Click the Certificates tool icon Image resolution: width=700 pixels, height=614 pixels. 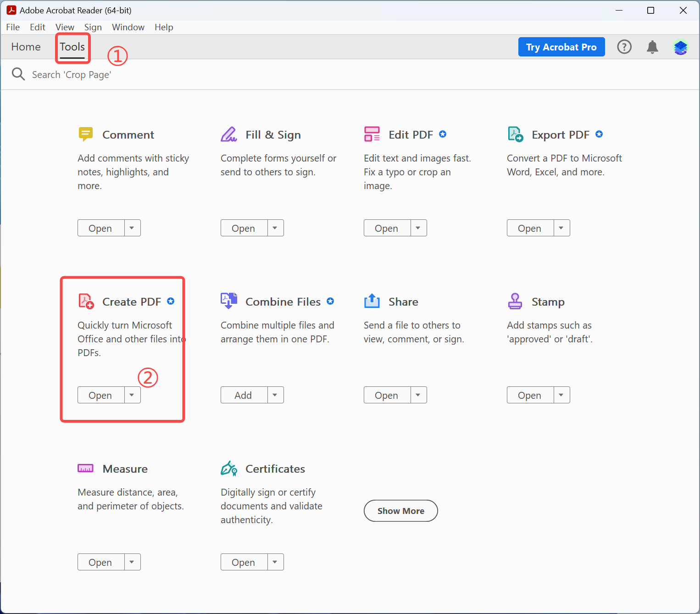pyautogui.click(x=229, y=468)
